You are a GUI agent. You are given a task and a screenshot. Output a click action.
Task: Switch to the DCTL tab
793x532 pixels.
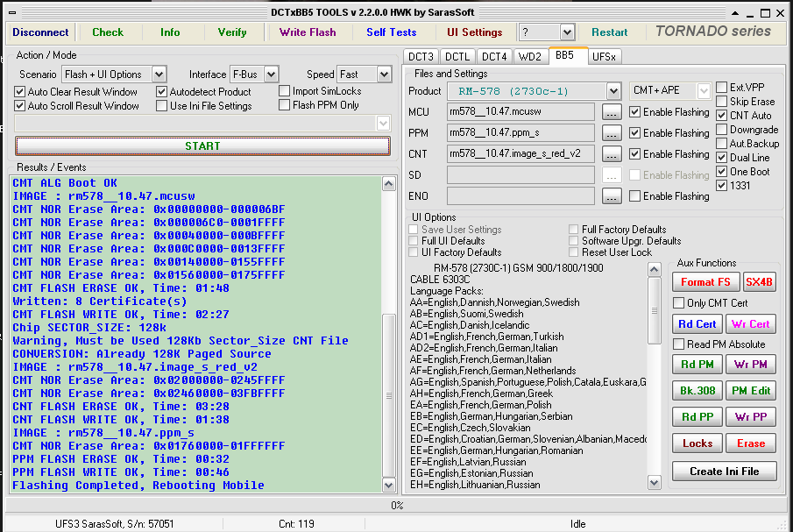point(457,57)
